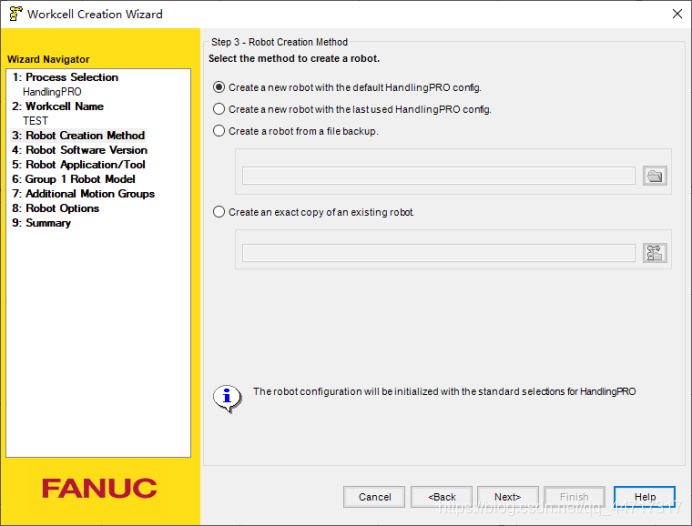
Task: Click the robot configuration info message text
Action: click(444, 391)
